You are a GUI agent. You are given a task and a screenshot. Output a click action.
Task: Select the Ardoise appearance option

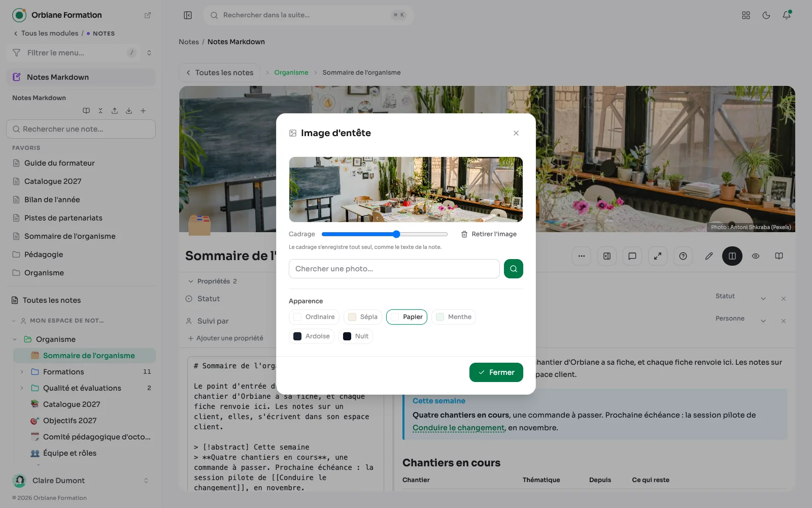(312, 336)
